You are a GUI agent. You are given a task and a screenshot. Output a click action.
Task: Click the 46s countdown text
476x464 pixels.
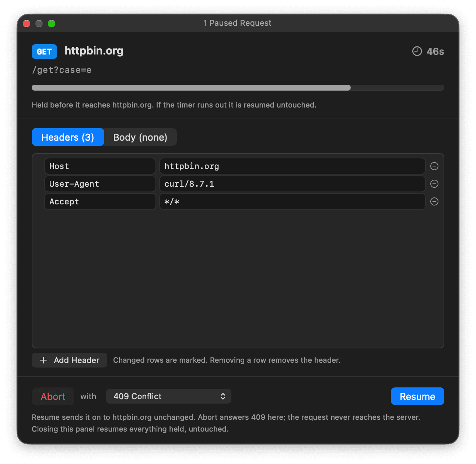[435, 52]
